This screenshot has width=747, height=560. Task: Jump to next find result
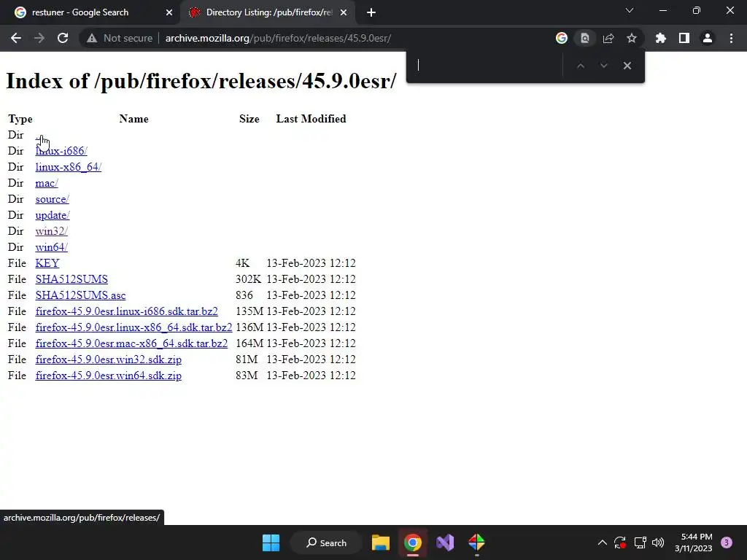[x=603, y=66]
